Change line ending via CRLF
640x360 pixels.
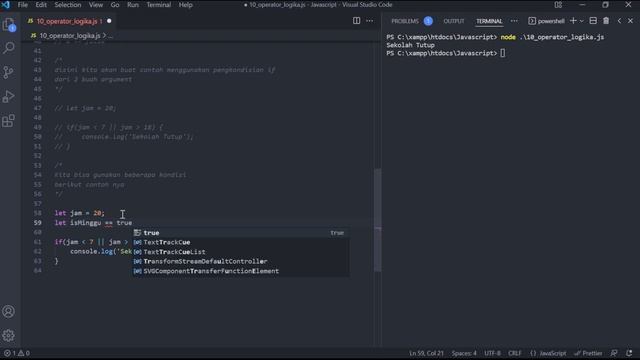[515, 353]
